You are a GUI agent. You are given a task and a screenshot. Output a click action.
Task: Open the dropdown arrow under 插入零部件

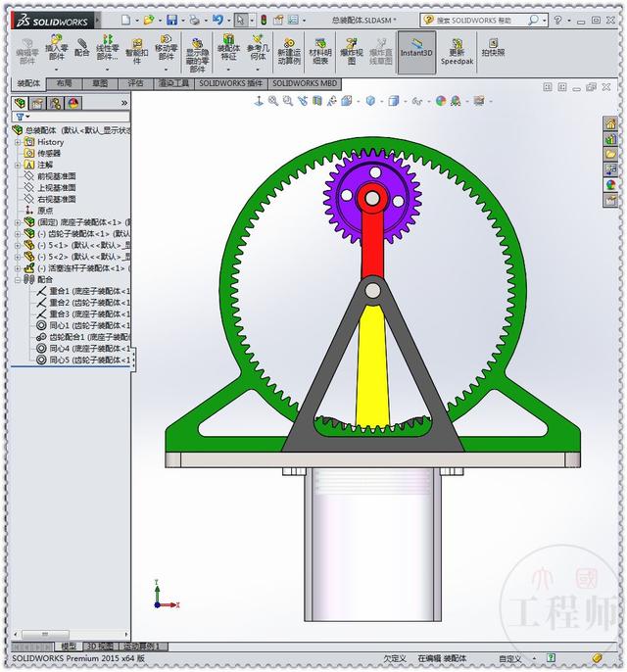pyautogui.click(x=56, y=69)
